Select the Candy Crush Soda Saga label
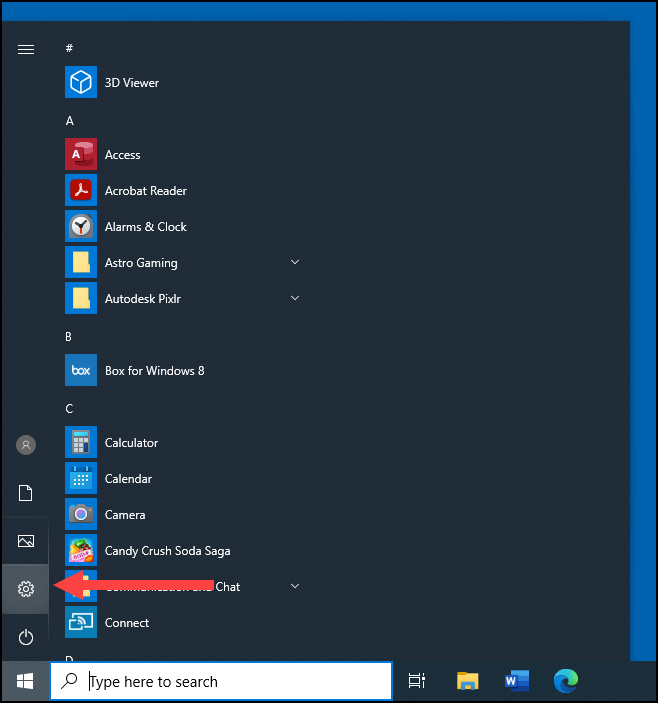 168,551
